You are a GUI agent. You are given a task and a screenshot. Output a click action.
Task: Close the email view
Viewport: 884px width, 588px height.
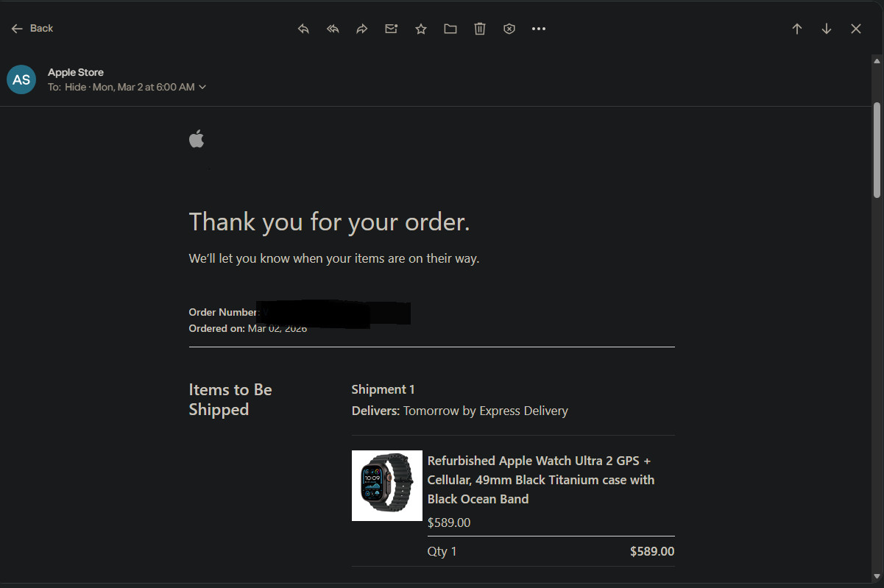(x=856, y=29)
